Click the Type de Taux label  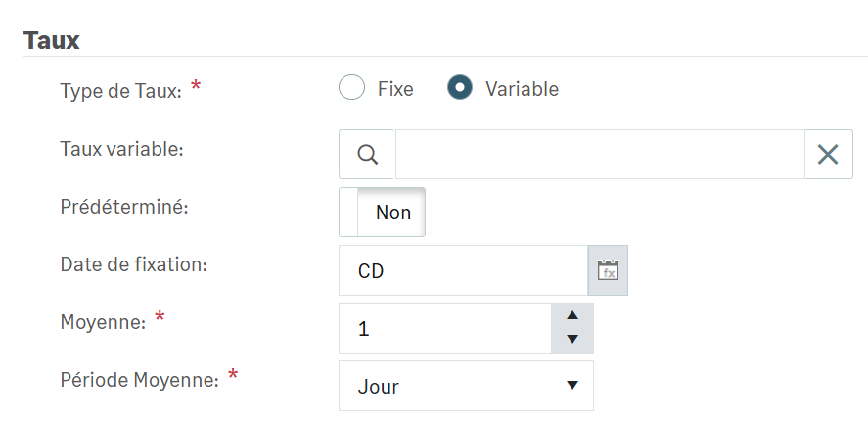click(x=120, y=91)
